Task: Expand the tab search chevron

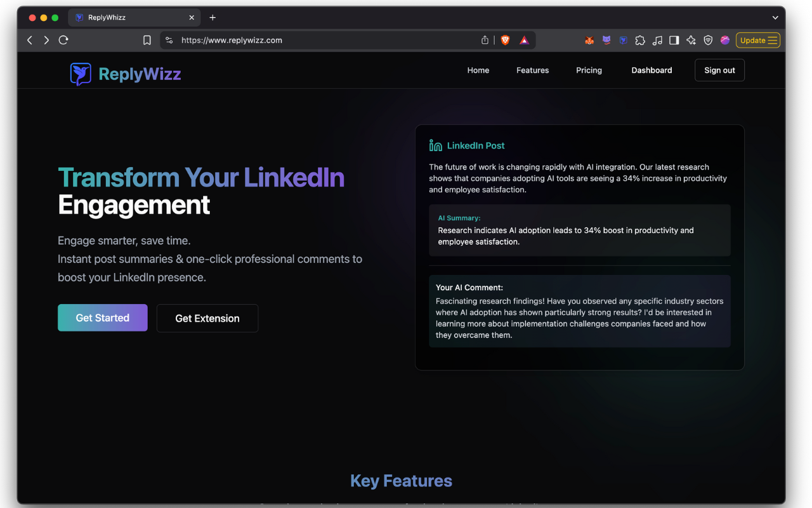Action: coord(775,18)
